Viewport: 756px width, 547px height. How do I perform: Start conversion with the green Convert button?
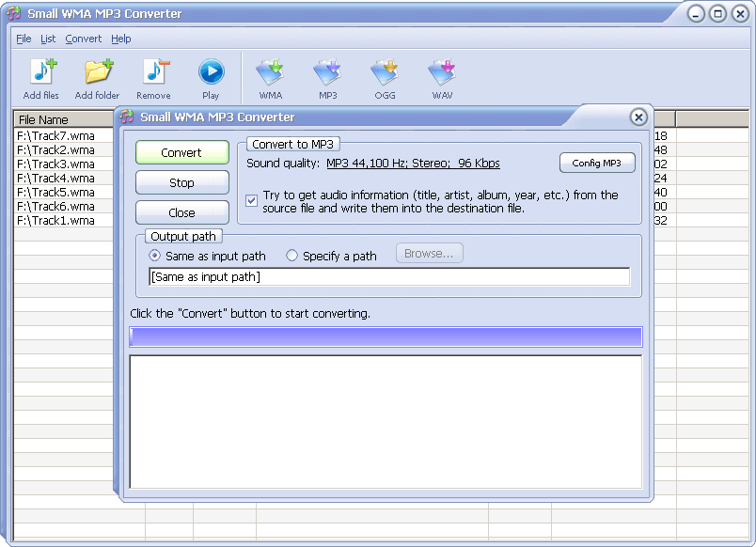[x=182, y=152]
